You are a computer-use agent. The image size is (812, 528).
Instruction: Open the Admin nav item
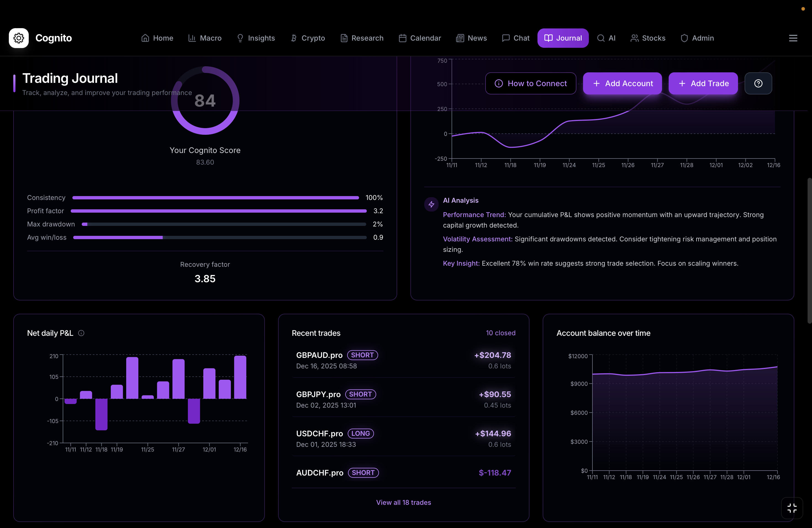click(x=697, y=38)
